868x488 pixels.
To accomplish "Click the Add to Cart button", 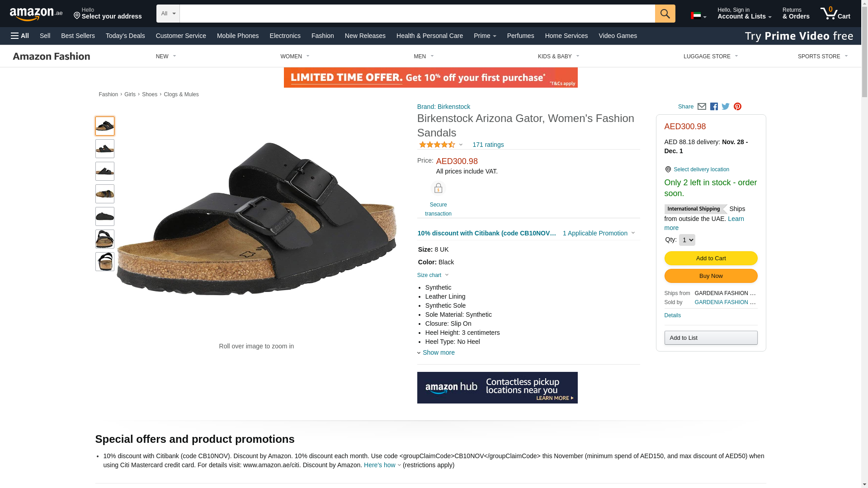I will pyautogui.click(x=711, y=258).
